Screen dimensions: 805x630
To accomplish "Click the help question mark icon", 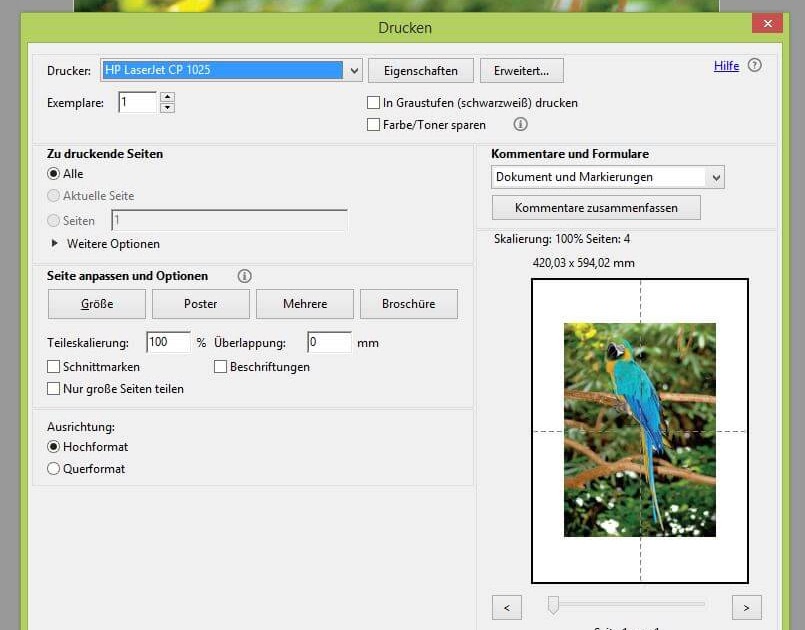I will click(x=754, y=65).
